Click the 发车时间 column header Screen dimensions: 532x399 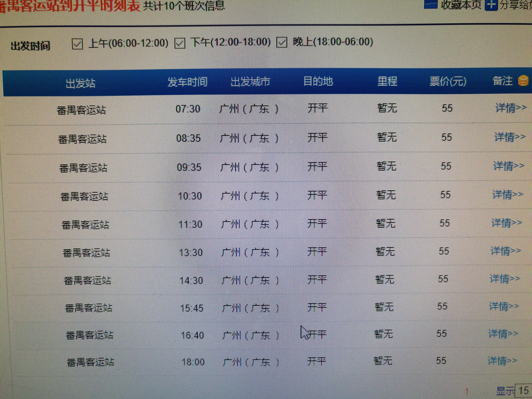(x=187, y=82)
